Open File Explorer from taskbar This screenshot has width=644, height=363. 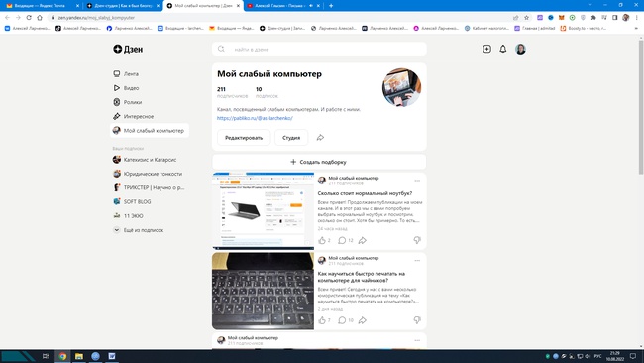(79, 356)
